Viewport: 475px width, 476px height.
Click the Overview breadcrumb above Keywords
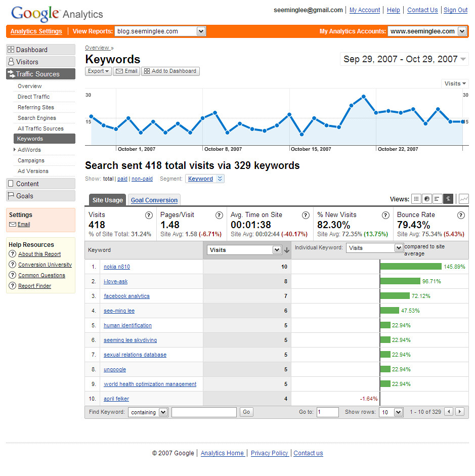(97, 48)
